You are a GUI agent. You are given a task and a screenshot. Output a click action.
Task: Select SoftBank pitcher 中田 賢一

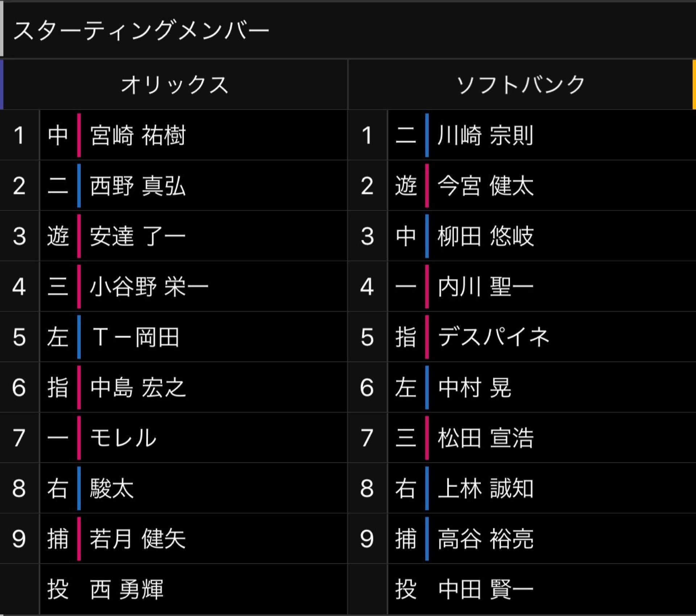click(x=485, y=589)
